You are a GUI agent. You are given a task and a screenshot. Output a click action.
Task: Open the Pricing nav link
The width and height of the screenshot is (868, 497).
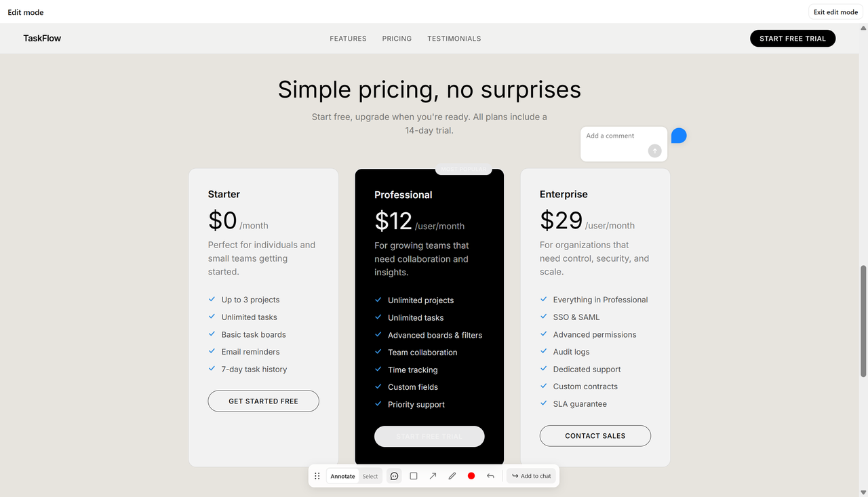pos(397,39)
